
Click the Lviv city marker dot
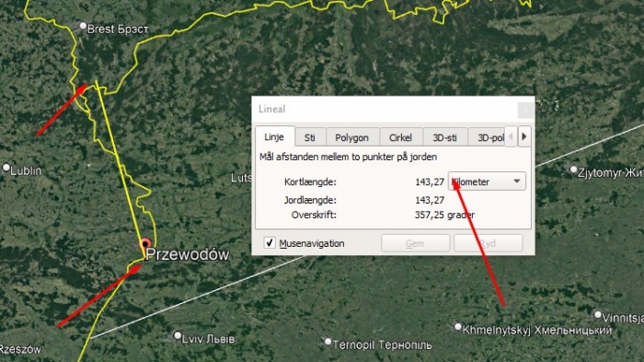(178, 335)
